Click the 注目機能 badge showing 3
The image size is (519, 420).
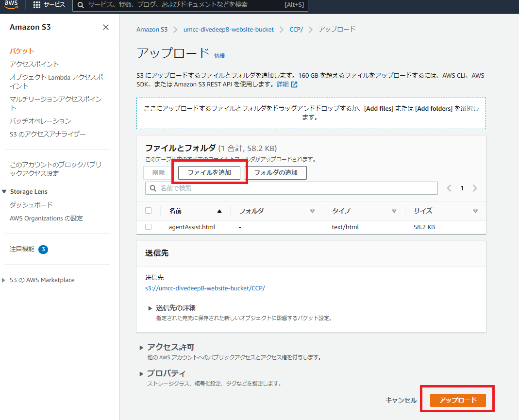point(43,249)
